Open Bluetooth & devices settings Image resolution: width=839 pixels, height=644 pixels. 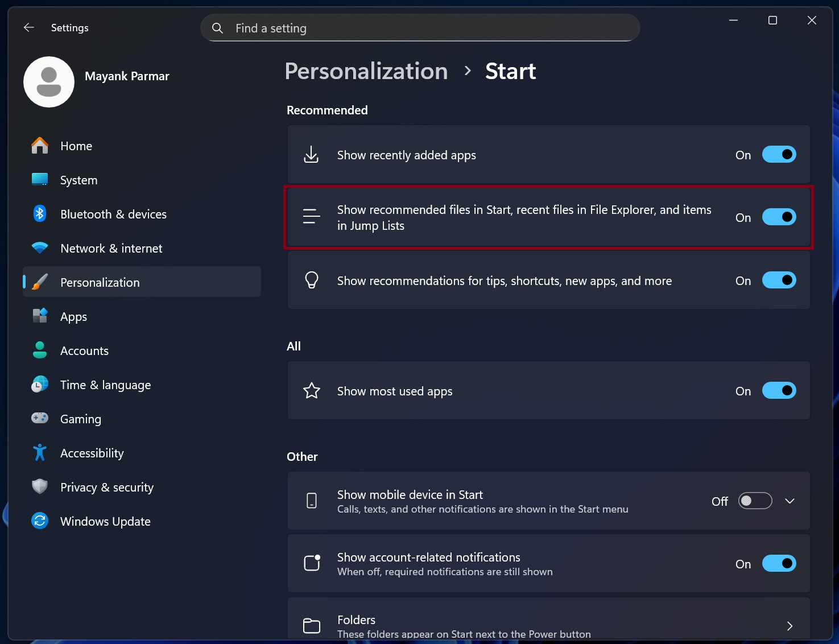(113, 214)
